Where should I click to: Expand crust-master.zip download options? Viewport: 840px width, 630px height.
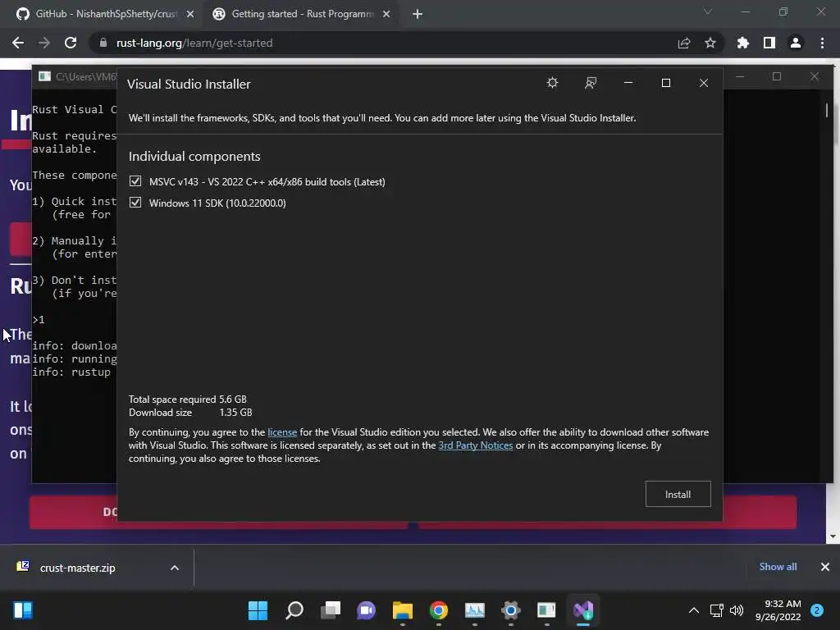click(175, 568)
